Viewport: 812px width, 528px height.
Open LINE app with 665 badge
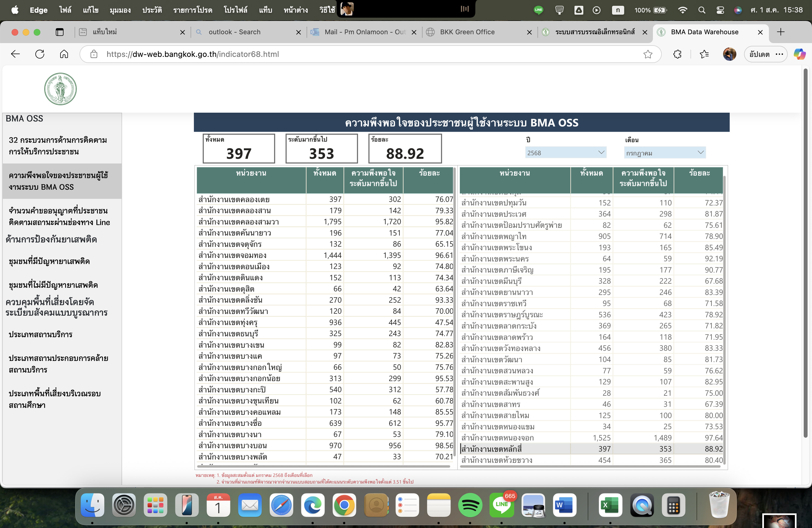(502, 505)
